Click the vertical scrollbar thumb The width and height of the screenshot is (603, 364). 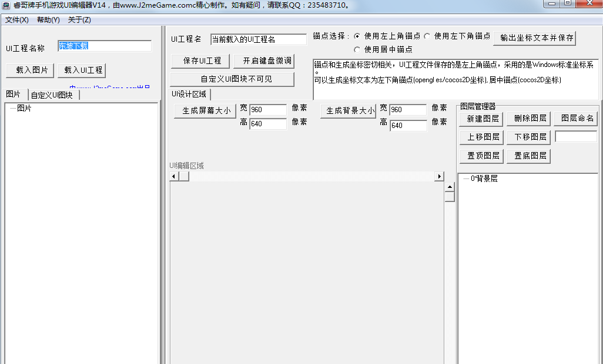point(450,197)
